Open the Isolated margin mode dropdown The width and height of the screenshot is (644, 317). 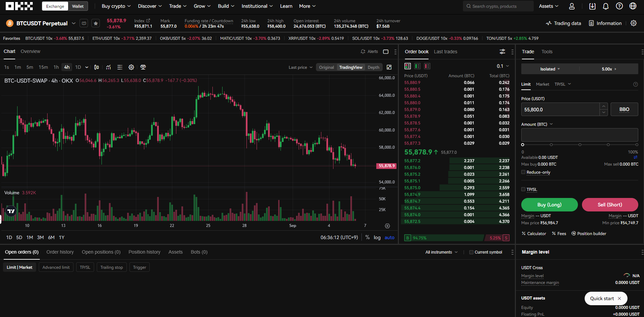click(x=550, y=69)
